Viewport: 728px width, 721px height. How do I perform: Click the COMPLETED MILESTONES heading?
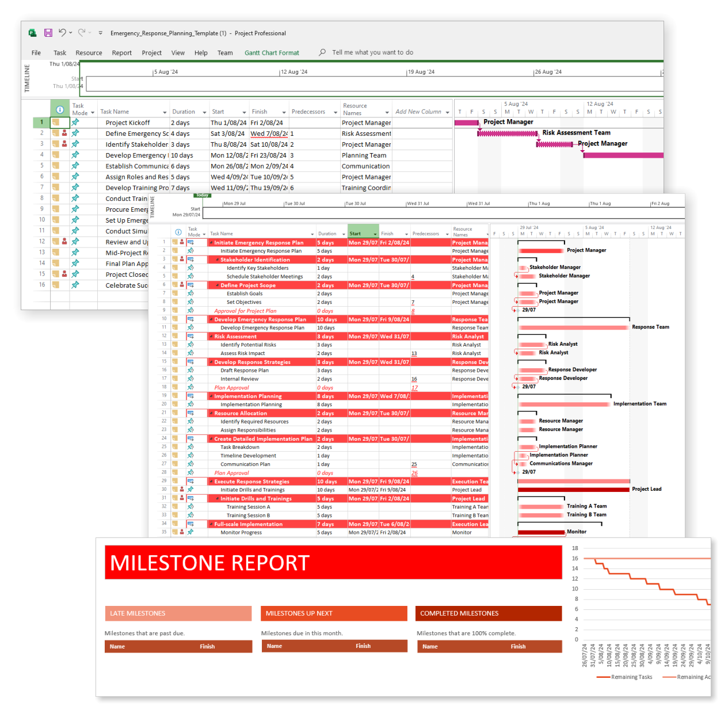[x=459, y=613]
